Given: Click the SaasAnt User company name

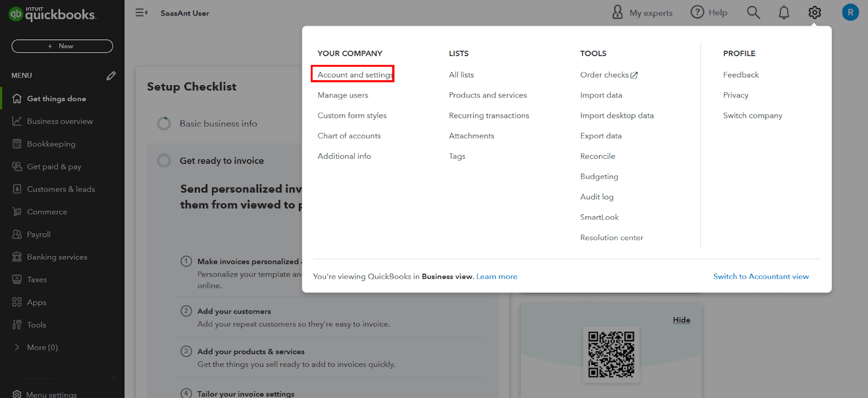Looking at the screenshot, I should [184, 13].
